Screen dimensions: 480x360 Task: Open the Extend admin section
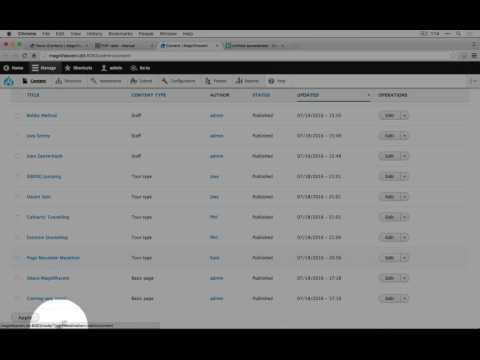141,81
